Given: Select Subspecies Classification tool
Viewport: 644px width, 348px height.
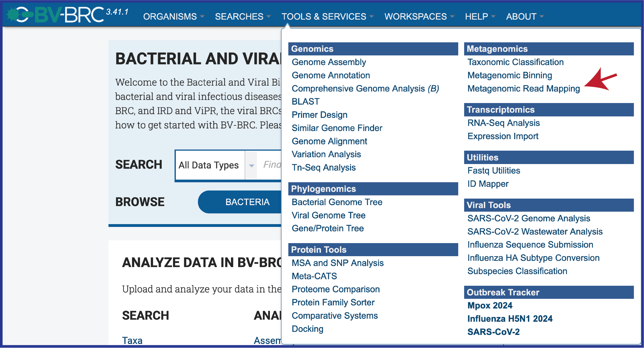Looking at the screenshot, I should (x=517, y=271).
